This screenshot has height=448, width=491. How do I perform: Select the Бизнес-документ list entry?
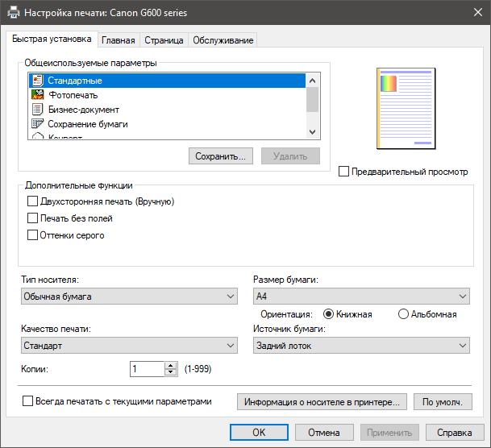[167, 110]
